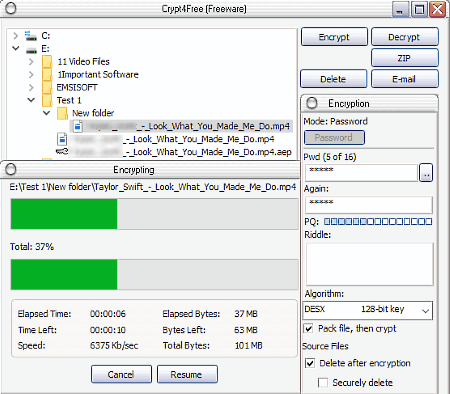Click the C: drive label

[46, 35]
